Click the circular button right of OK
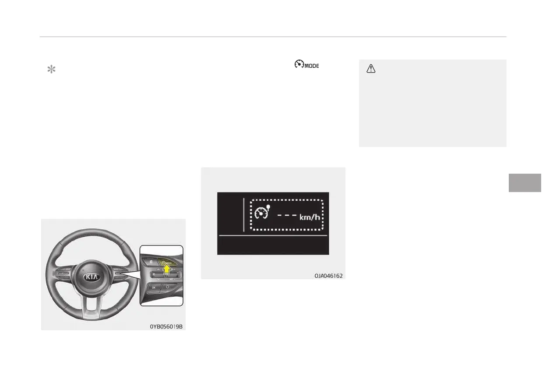The height and width of the screenshot is (392, 546). click(x=168, y=287)
